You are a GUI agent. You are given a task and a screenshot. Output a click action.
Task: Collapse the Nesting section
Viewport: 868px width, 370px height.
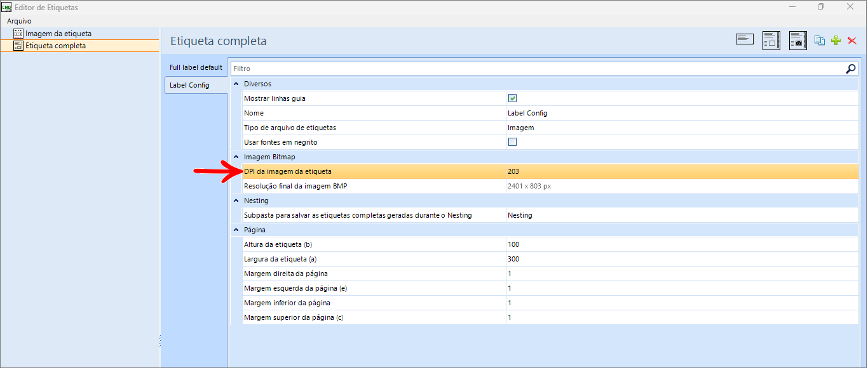tap(236, 201)
